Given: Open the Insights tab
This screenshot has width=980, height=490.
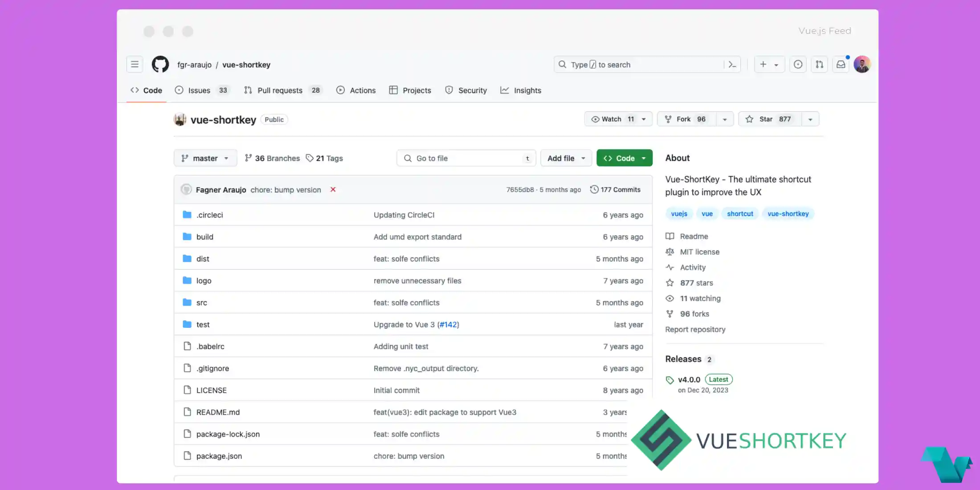Looking at the screenshot, I should tap(521, 90).
